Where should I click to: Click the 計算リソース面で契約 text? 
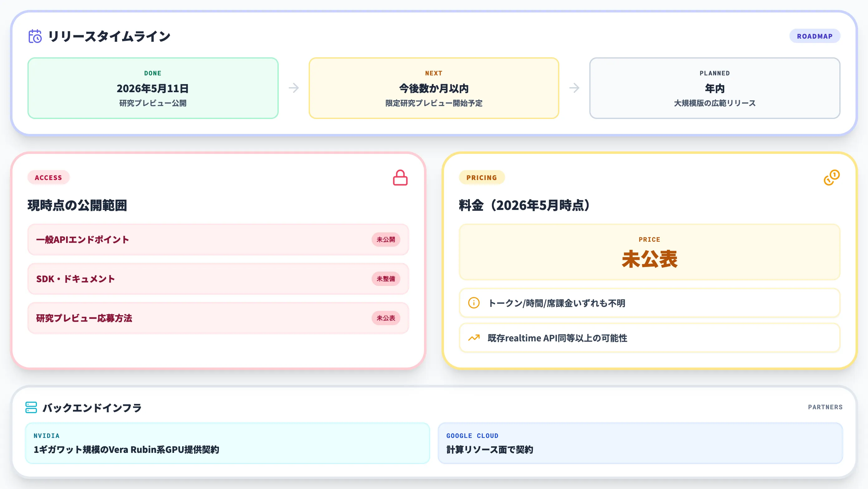[x=489, y=450]
